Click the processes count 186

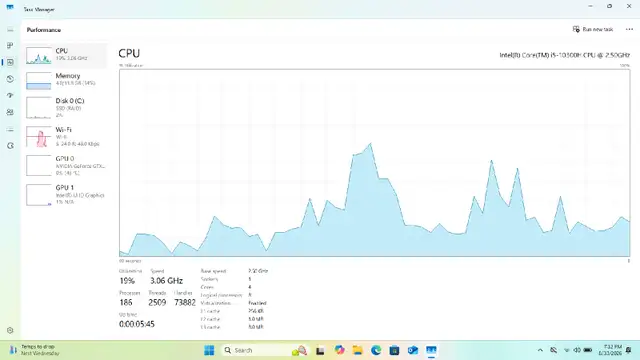[126, 302]
